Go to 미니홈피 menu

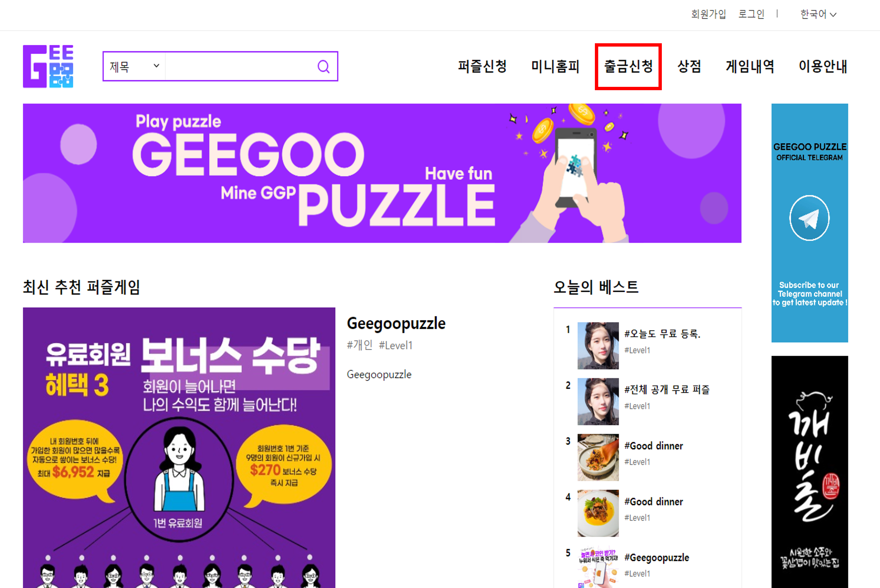pos(555,66)
